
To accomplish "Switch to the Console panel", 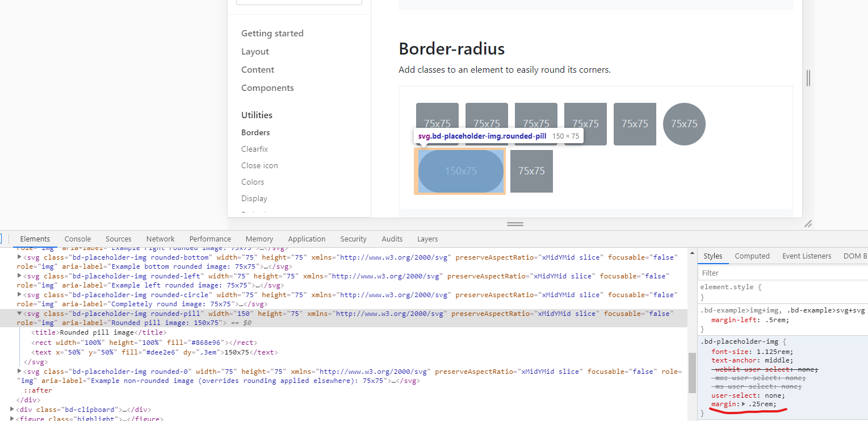I will point(77,239).
